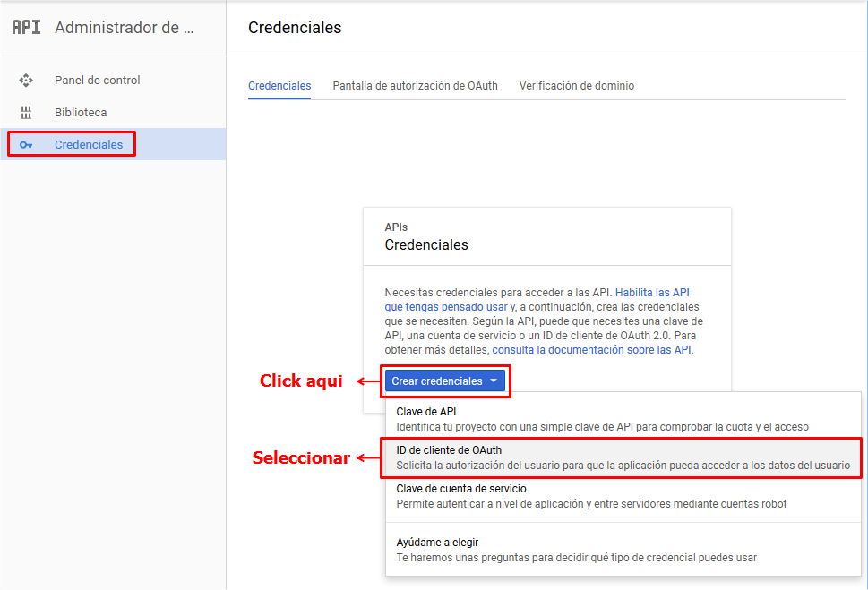Open Panel de control in the sidebar
868x590 pixels.
point(97,81)
